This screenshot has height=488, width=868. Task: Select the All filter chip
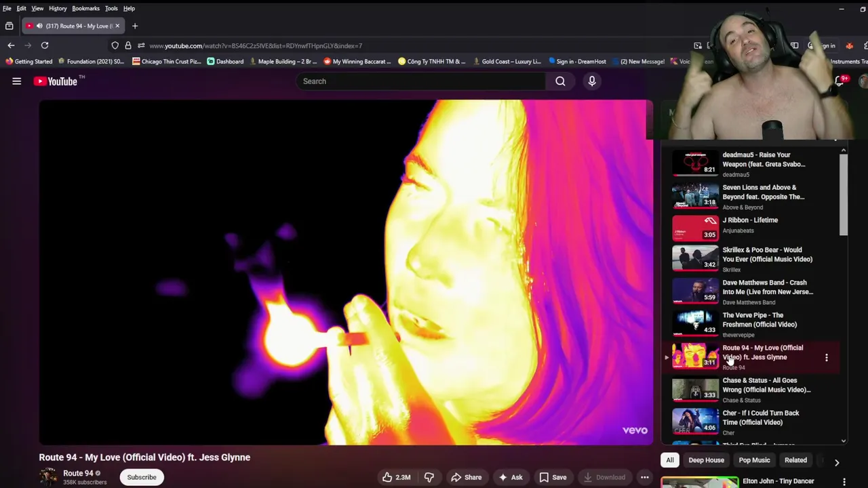coord(670,460)
